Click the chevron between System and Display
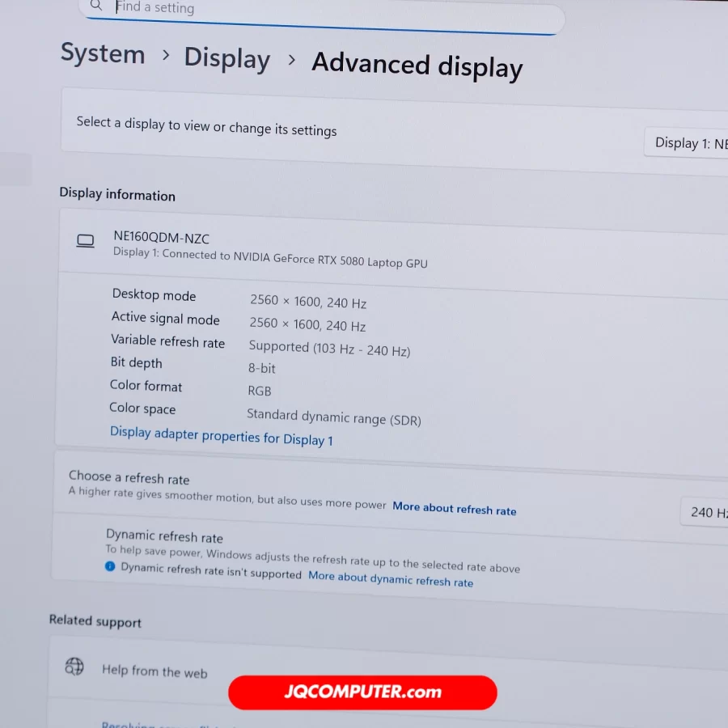Screen dimensions: 728x728 [166, 55]
